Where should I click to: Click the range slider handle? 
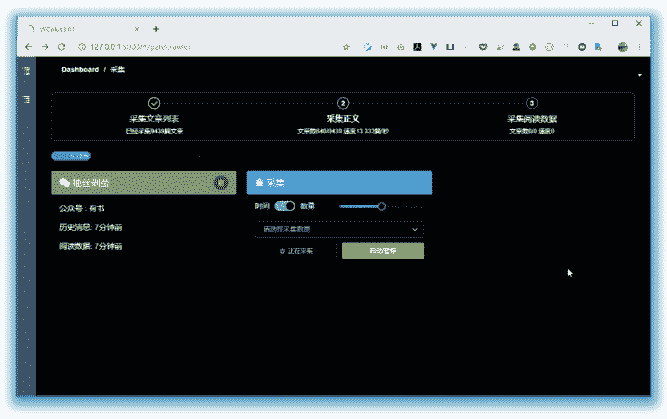tap(381, 205)
